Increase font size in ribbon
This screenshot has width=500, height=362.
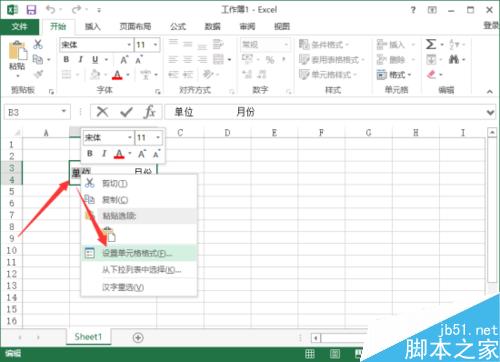pos(124,60)
